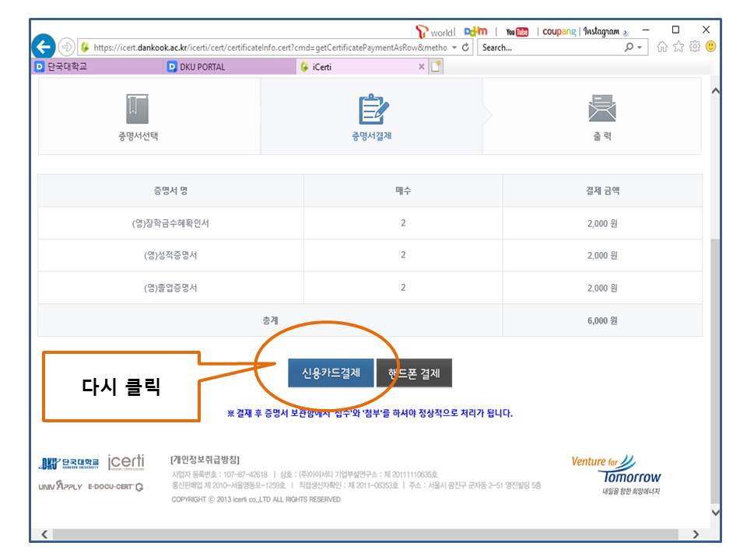
Task: Open the browser settings gear icon
Action: (696, 47)
